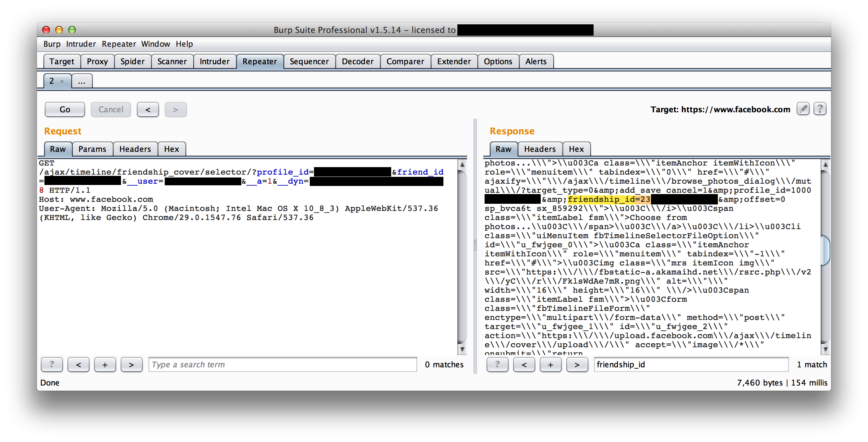Switch to the Sequencer tab
This screenshot has height=442, width=868.
(x=309, y=61)
